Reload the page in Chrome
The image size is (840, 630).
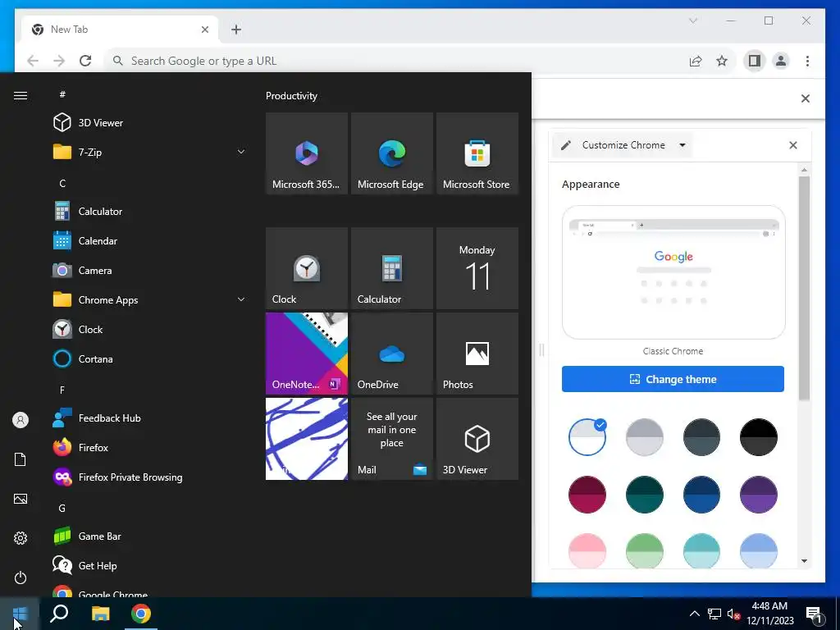tap(85, 61)
